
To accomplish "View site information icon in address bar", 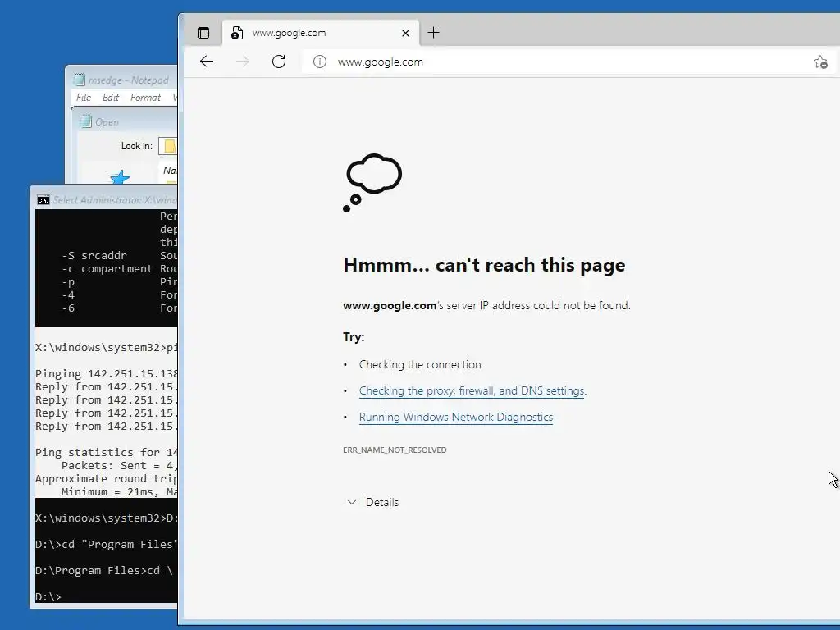I will pyautogui.click(x=320, y=62).
